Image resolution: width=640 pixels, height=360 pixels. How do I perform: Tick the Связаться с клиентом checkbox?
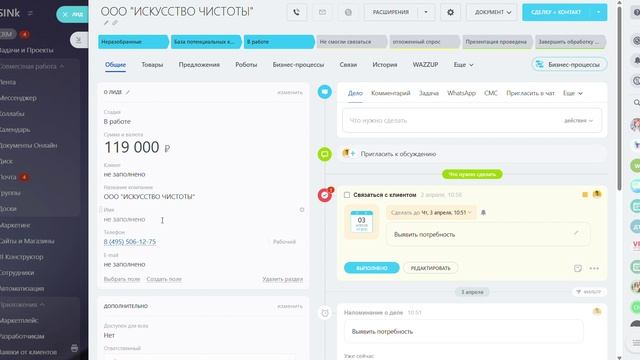(347, 195)
